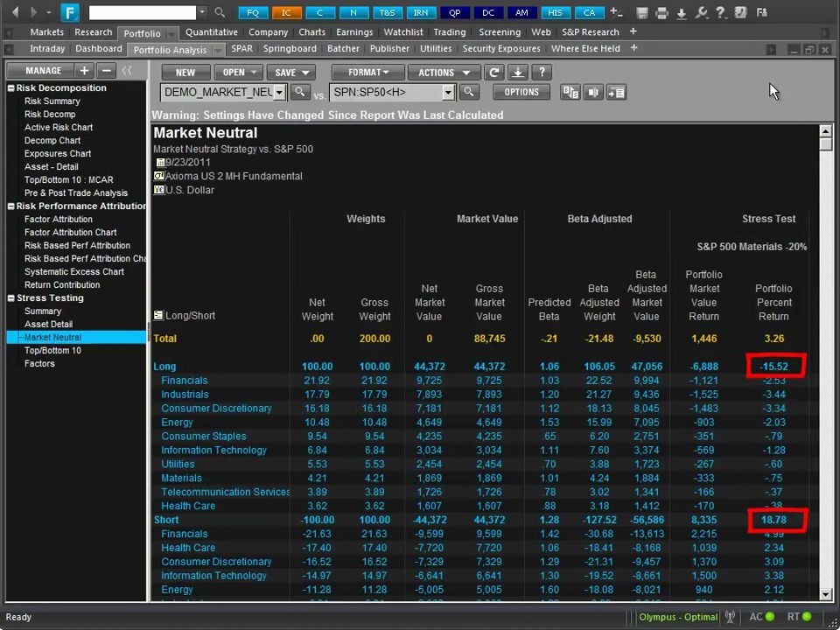This screenshot has height=630, width=840.
Task: Remove a report with the minus button
Action: tap(107, 70)
